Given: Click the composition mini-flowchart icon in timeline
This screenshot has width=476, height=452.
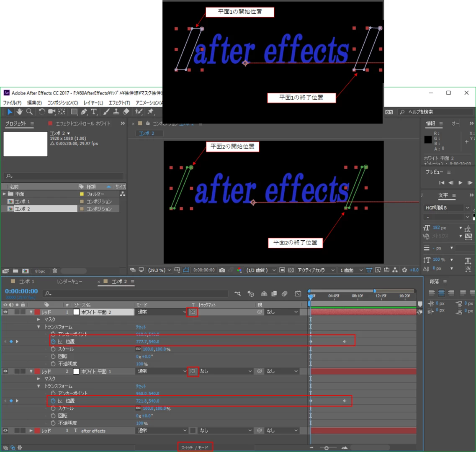Looking at the screenshot, I should point(237,293).
